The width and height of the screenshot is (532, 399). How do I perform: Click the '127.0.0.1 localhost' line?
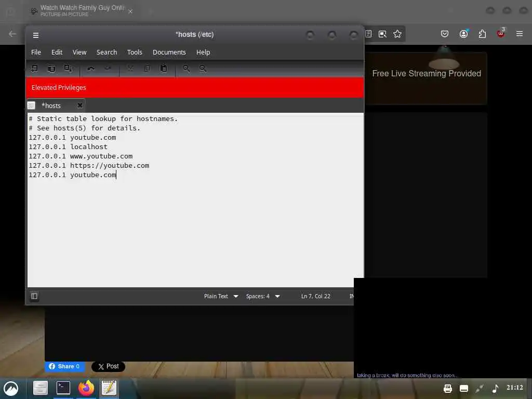[68, 147]
